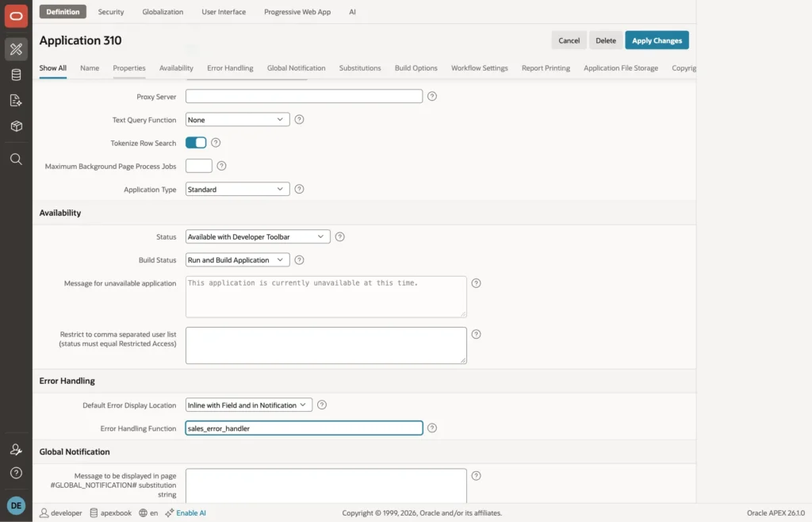Focus Maximum Background Page Process Jobs field
The width and height of the screenshot is (812, 522).
tap(199, 166)
